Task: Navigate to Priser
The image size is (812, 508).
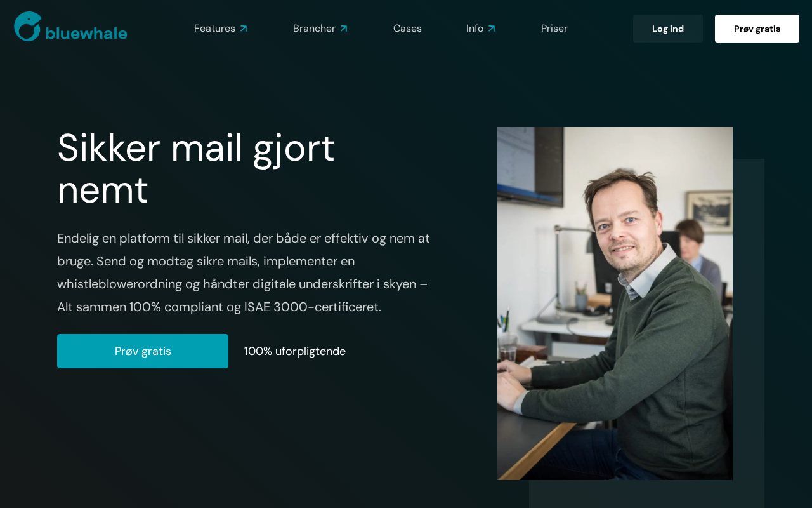Action: coord(554,29)
